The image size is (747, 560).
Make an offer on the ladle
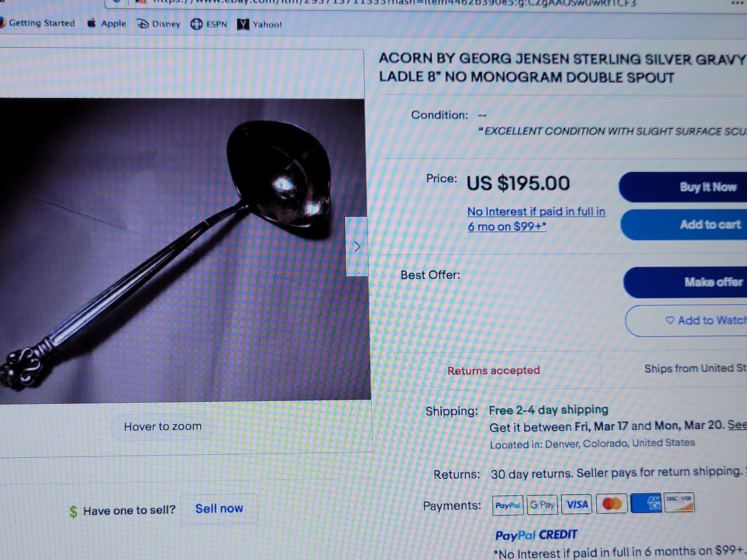pos(686,282)
